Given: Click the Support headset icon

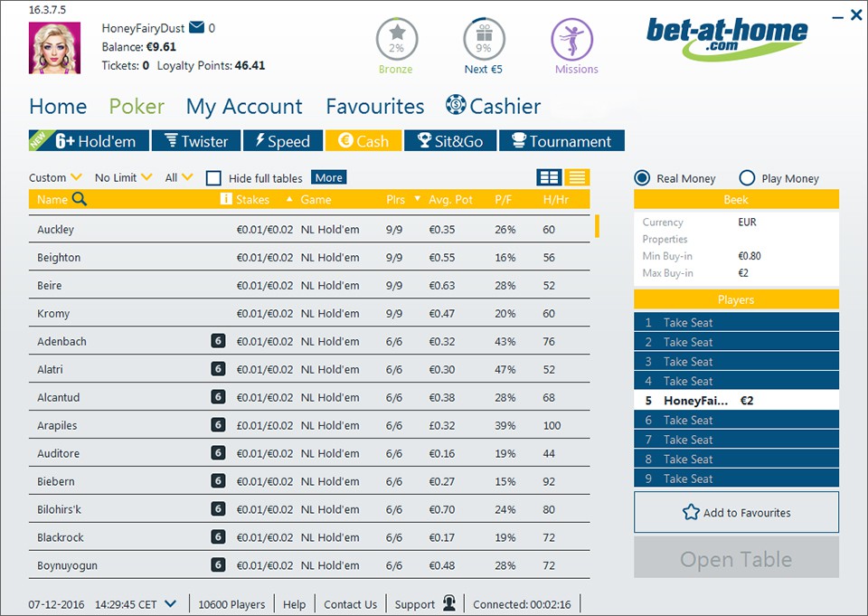Looking at the screenshot, I should point(448,604).
